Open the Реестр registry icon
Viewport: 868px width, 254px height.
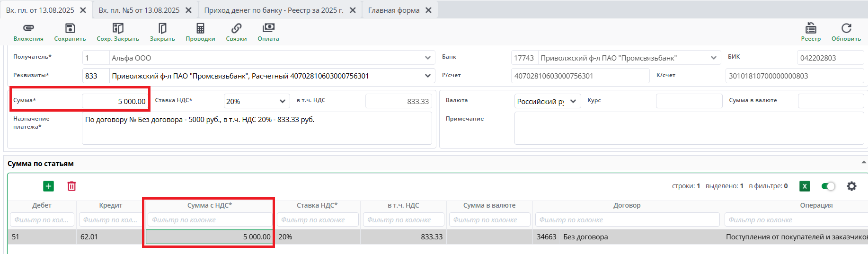(811, 29)
